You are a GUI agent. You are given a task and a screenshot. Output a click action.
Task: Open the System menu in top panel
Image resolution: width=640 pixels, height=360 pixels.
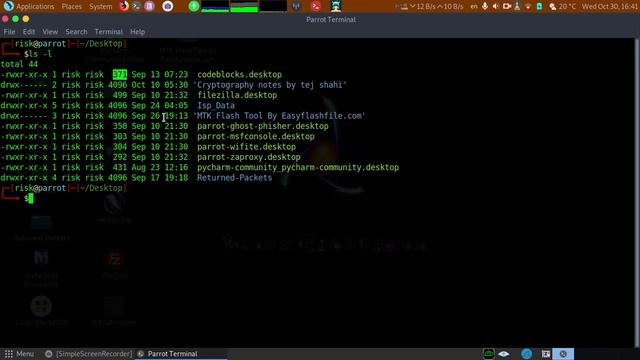click(x=100, y=6)
